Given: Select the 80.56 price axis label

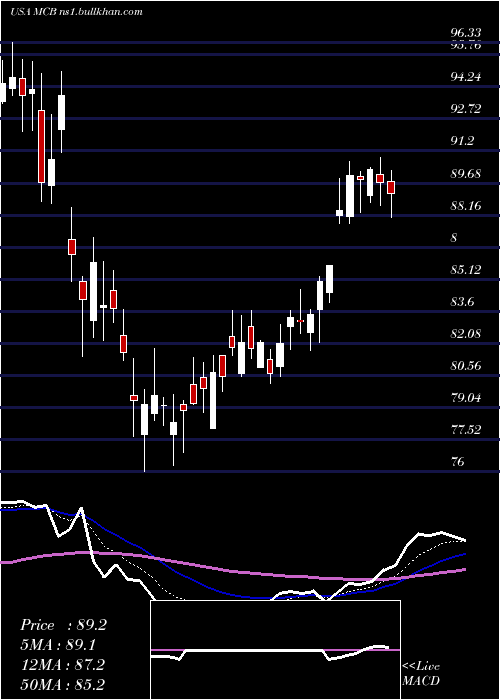Looking at the screenshot, I should [x=466, y=366].
